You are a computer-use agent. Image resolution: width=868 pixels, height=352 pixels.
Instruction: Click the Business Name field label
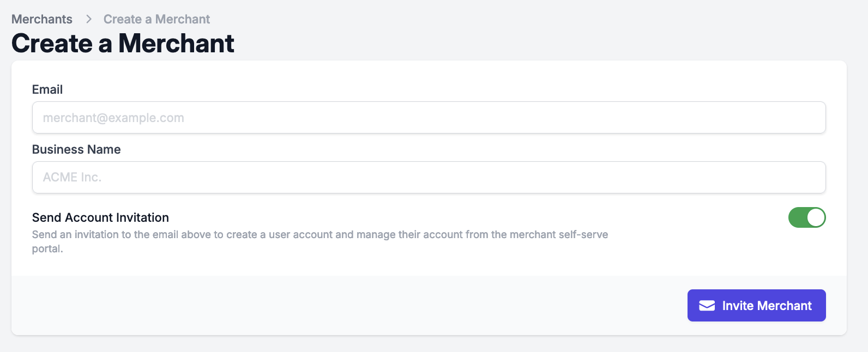76,149
